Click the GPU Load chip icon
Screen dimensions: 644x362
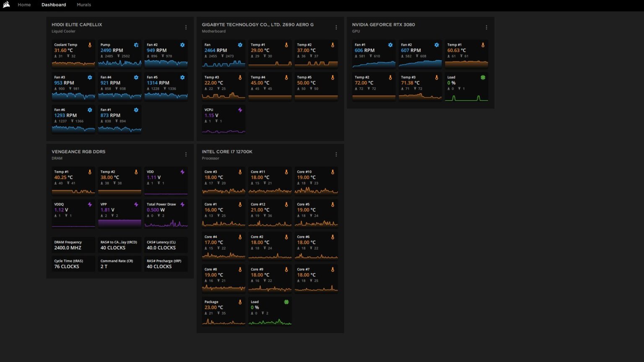pos(483,78)
